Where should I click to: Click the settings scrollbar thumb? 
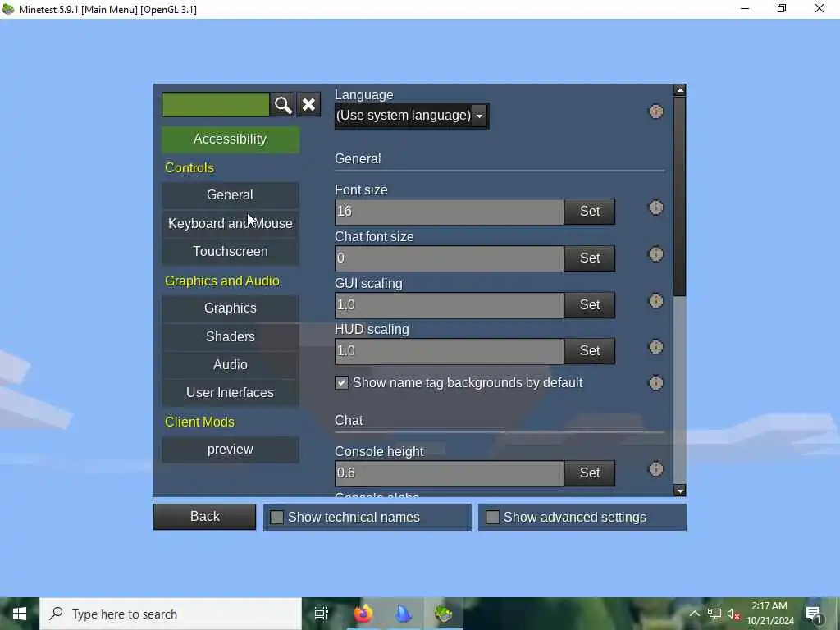(x=680, y=196)
